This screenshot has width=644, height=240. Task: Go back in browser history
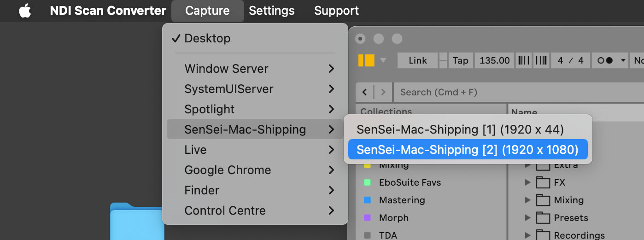(365, 92)
